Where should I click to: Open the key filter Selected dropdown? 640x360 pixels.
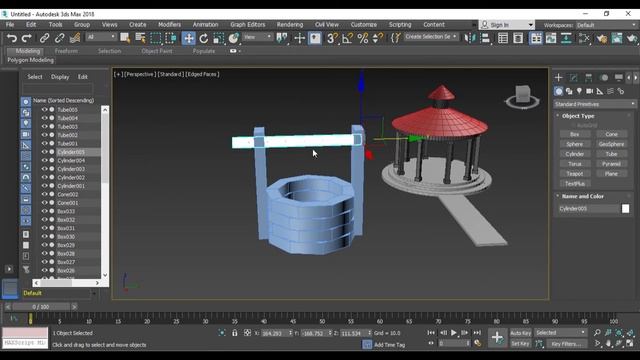[x=560, y=333]
